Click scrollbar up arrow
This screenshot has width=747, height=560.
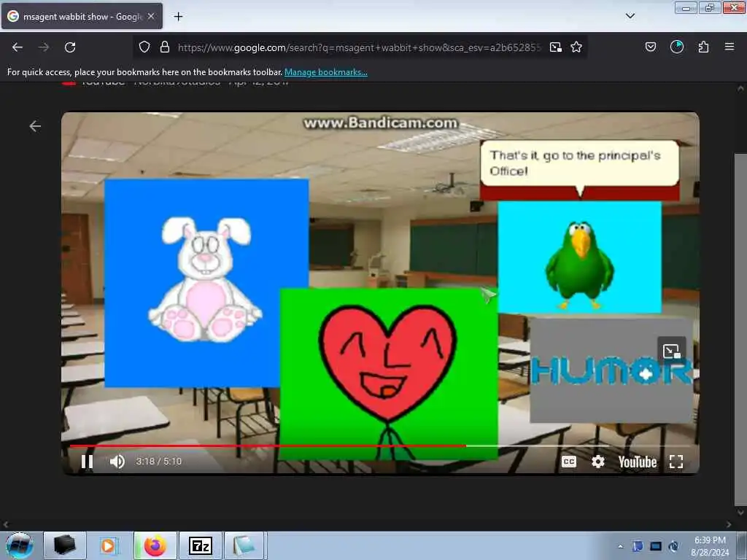[x=740, y=88]
